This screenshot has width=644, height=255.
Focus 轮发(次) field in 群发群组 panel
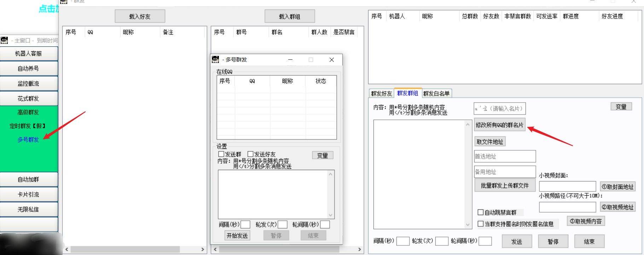point(442,241)
